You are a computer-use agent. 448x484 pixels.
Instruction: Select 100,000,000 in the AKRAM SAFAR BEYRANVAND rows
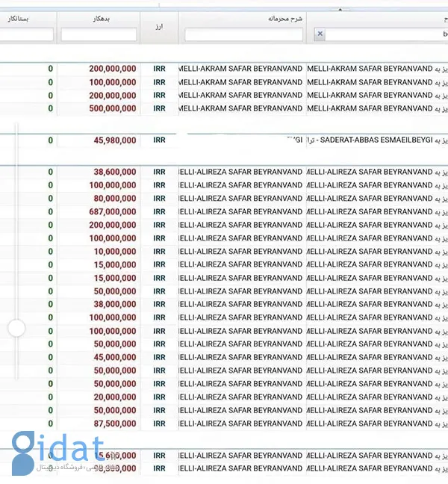point(113,82)
